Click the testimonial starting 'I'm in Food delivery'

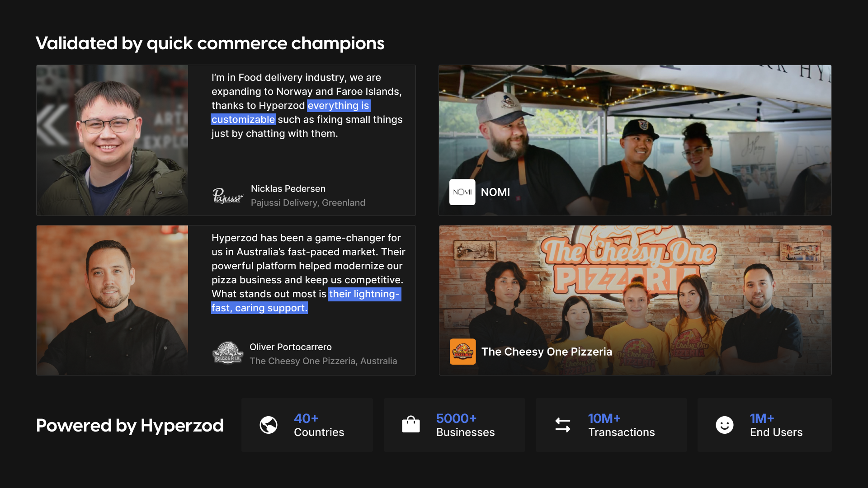(307, 105)
